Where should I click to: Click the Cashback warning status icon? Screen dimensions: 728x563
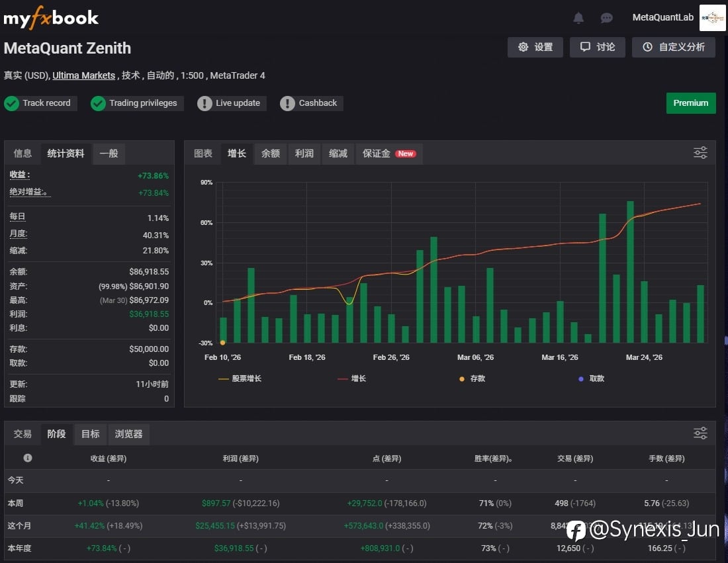pos(287,103)
